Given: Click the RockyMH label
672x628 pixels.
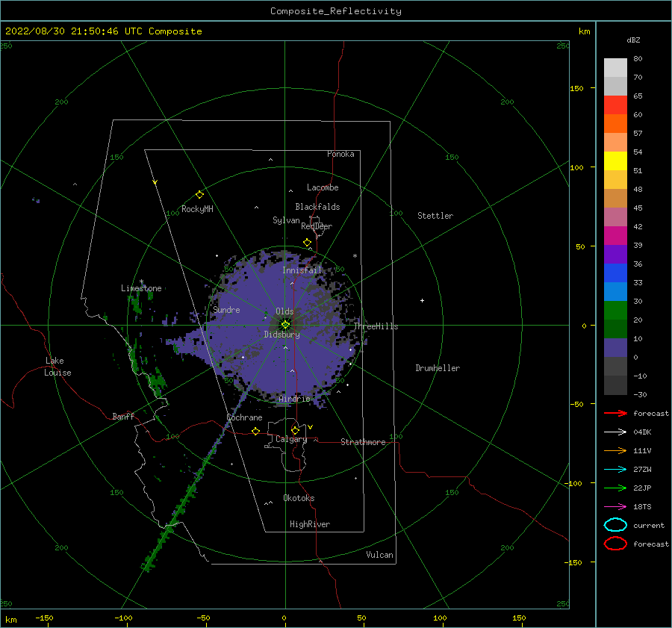Looking at the screenshot, I should click(197, 209).
